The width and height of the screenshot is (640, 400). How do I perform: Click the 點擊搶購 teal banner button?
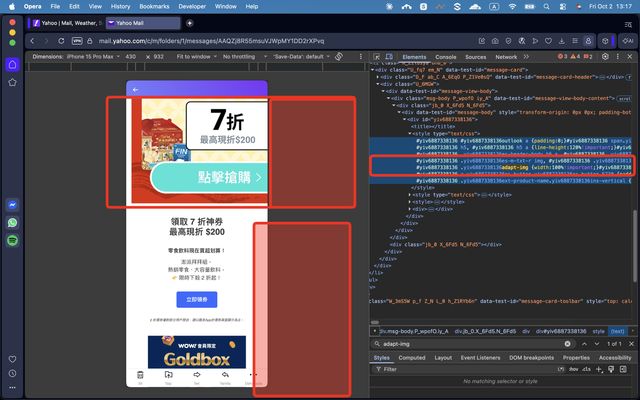coord(209,178)
